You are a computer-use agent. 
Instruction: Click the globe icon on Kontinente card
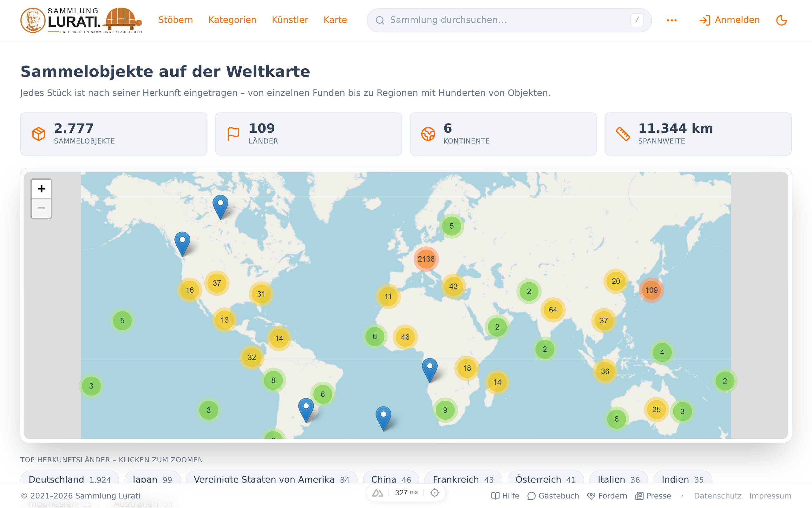coord(428,134)
